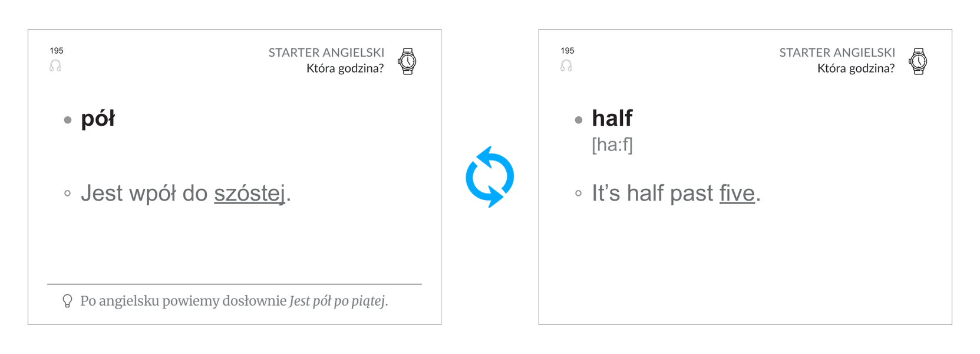Click the pronunciation text '[ha:f]'

612,145
